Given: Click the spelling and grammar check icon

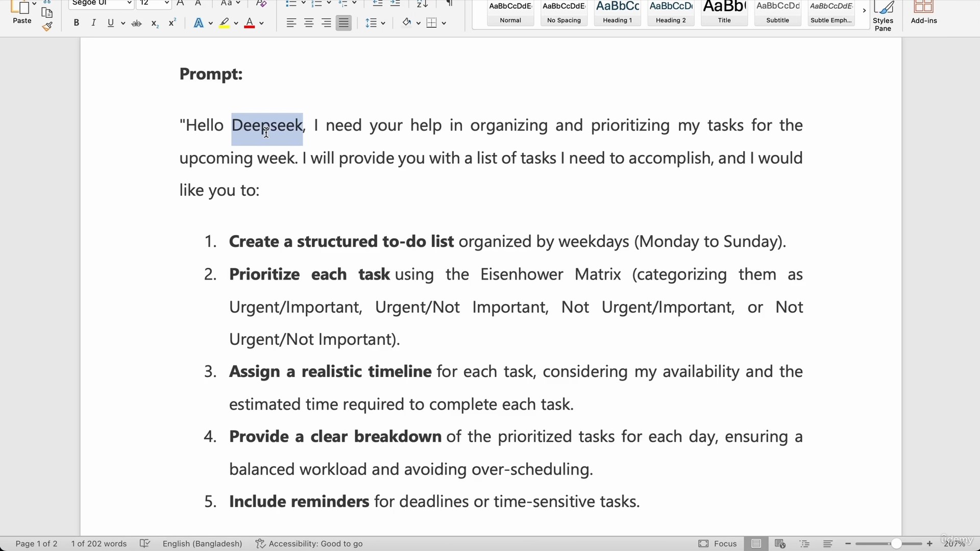Looking at the screenshot, I should pyautogui.click(x=145, y=544).
